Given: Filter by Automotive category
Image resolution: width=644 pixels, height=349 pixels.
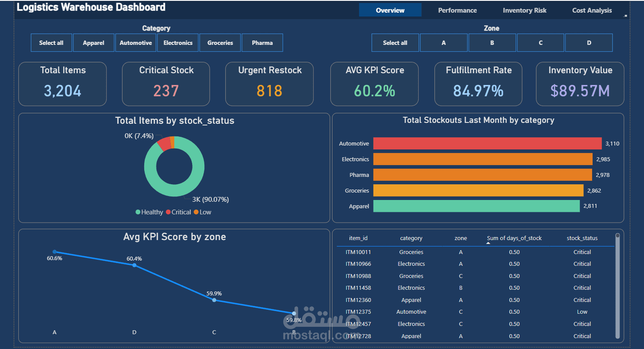Looking at the screenshot, I should 136,43.
